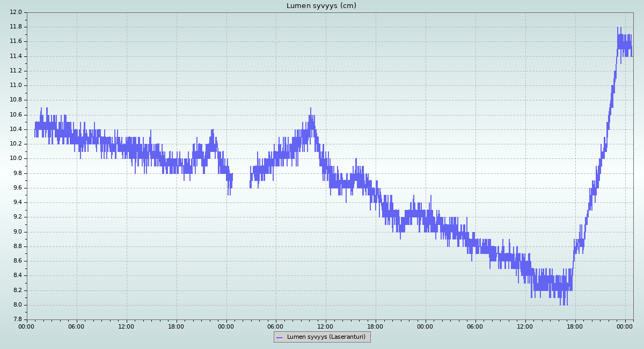Click the first 06:00 label on the time axis
The width and height of the screenshot is (644, 349).
tap(77, 326)
